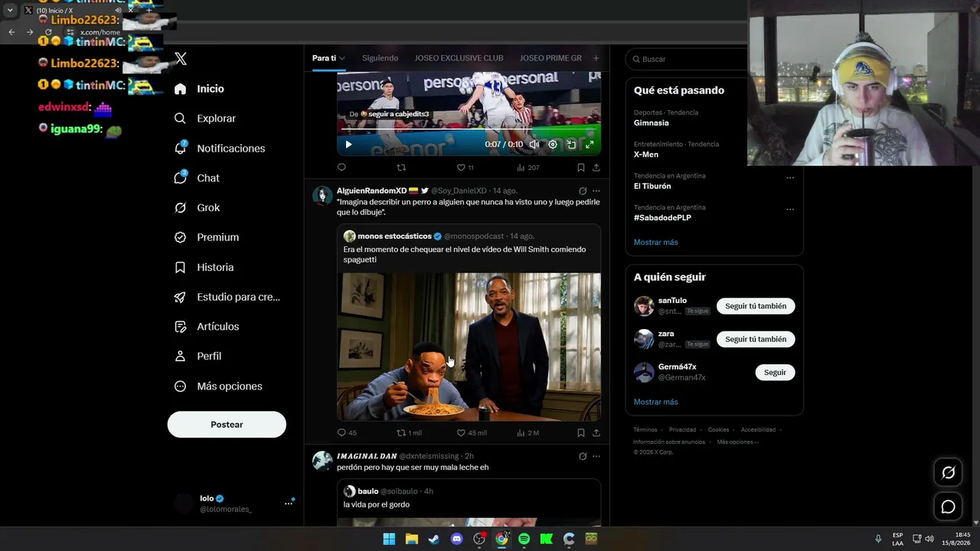Mute the Inicio / X browser tab audio
This screenshot has width=980, height=551.
click(118, 11)
